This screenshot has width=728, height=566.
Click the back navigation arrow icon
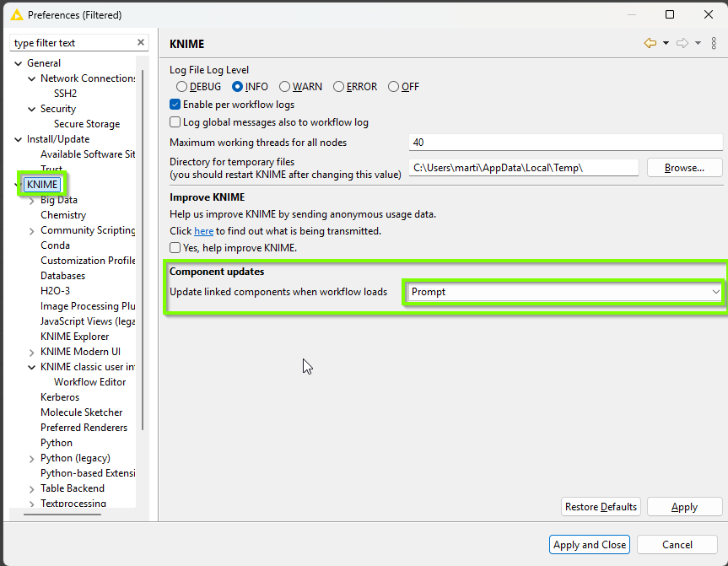pyautogui.click(x=650, y=43)
